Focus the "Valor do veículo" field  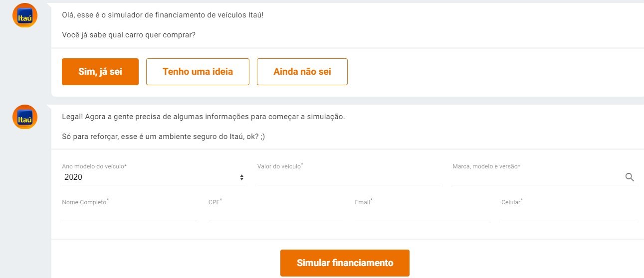click(x=348, y=178)
